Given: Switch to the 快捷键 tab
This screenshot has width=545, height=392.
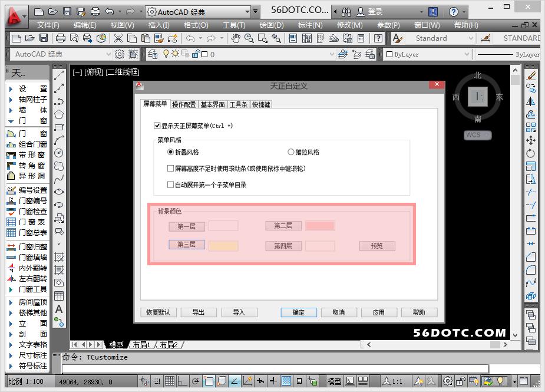Looking at the screenshot, I should coord(261,104).
